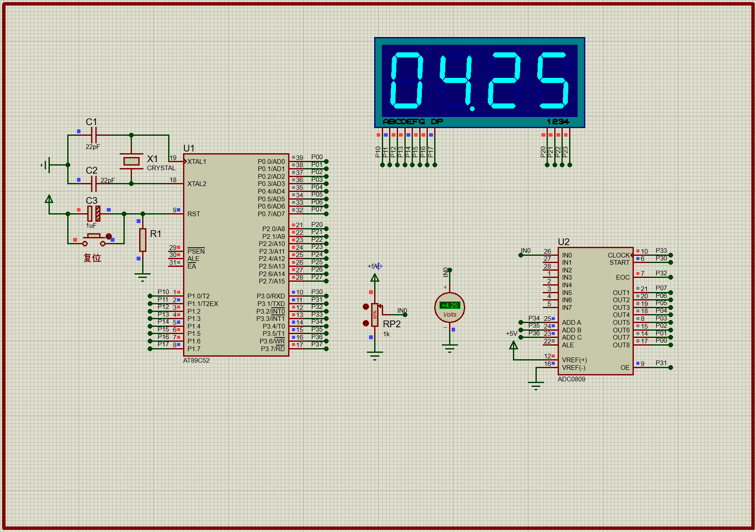Click the ground symbol below resistor R1

pyautogui.click(x=143, y=277)
